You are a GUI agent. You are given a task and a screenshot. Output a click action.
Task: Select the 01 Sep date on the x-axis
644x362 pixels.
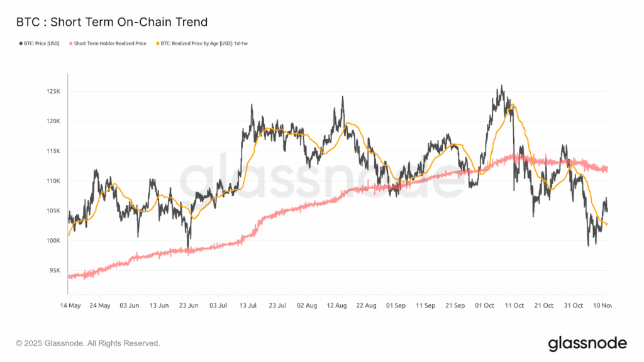tap(396, 305)
